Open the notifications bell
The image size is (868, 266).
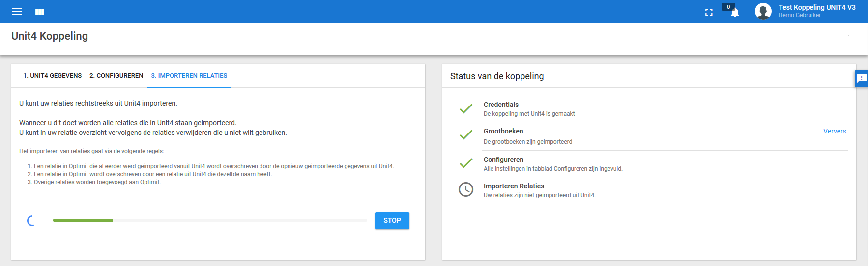pyautogui.click(x=735, y=13)
